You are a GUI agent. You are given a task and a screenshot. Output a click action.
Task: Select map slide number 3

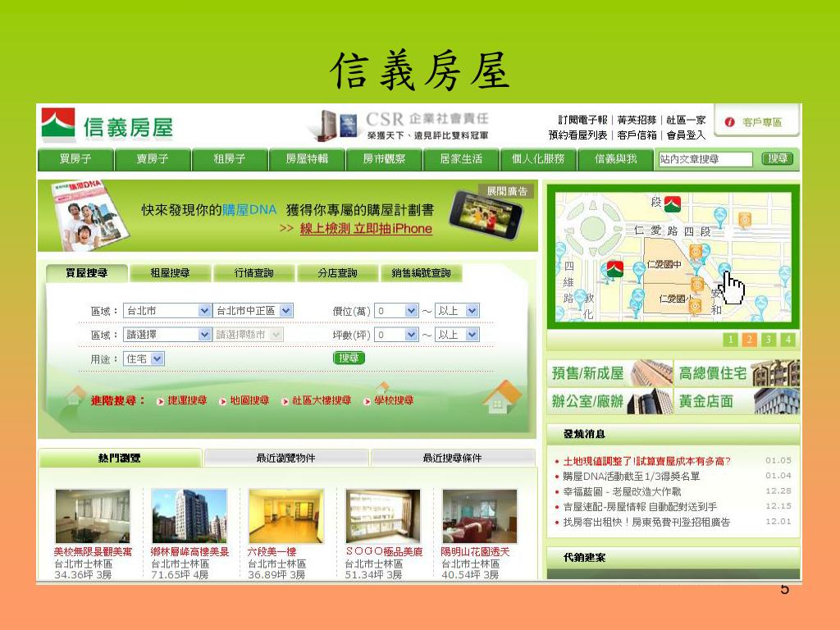(769, 340)
